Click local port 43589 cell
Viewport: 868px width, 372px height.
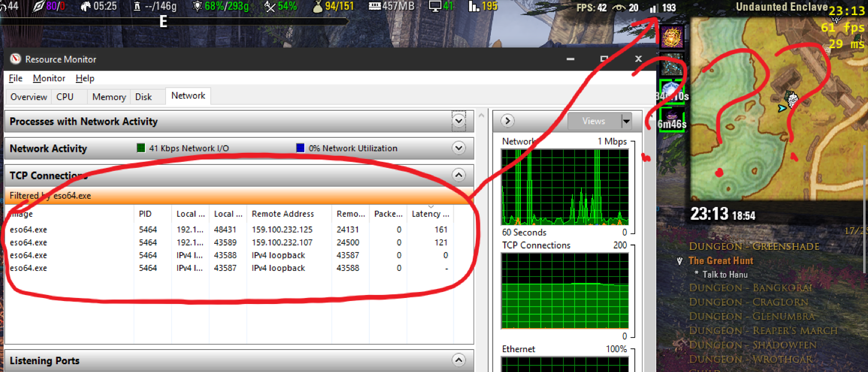[225, 243]
